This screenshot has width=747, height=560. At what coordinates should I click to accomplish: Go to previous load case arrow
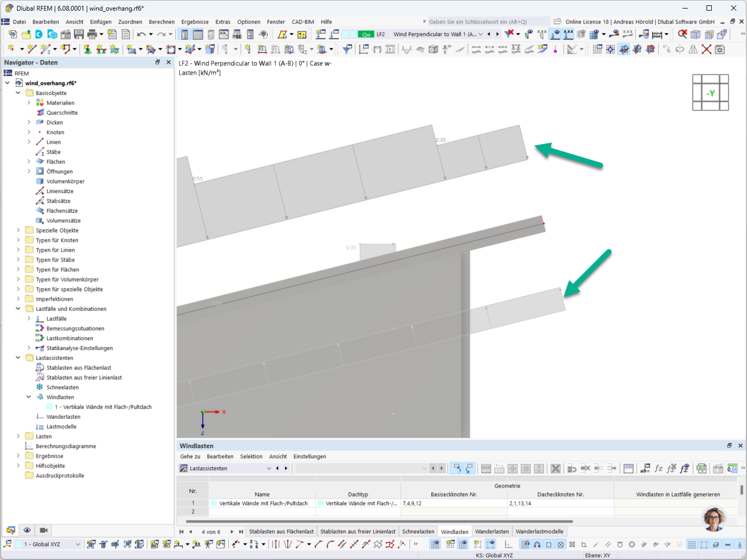coord(489,34)
